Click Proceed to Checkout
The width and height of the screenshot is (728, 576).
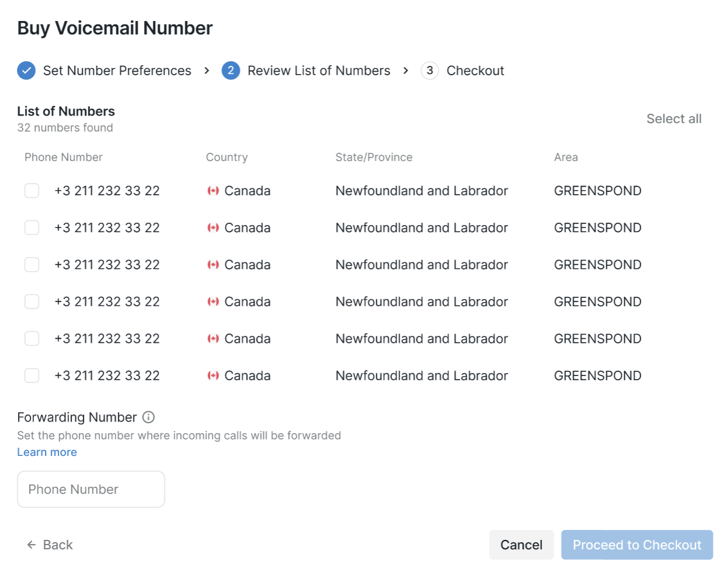pos(637,545)
